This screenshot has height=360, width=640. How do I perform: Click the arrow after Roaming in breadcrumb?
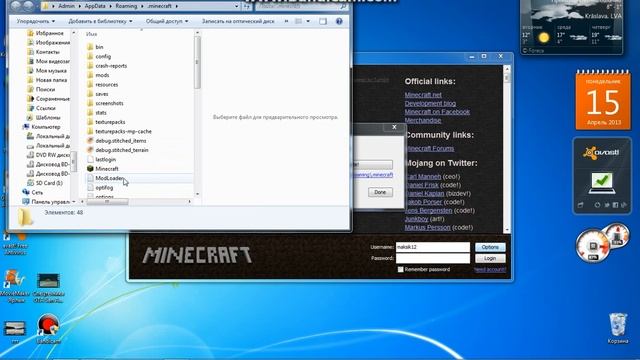click(143, 6)
